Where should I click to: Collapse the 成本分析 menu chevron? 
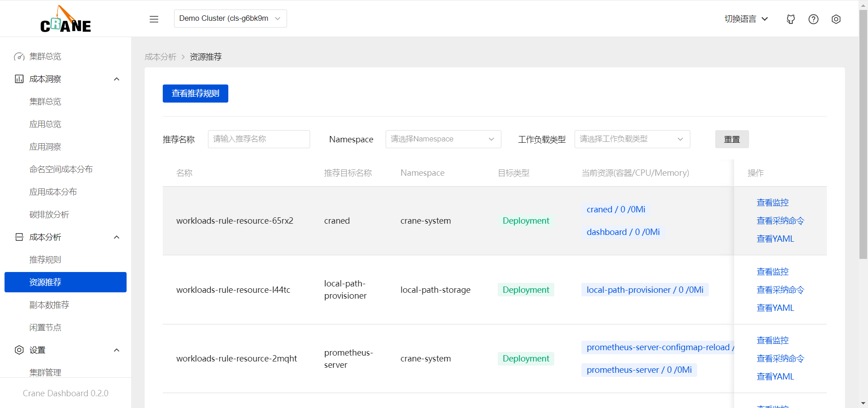pyautogui.click(x=117, y=237)
